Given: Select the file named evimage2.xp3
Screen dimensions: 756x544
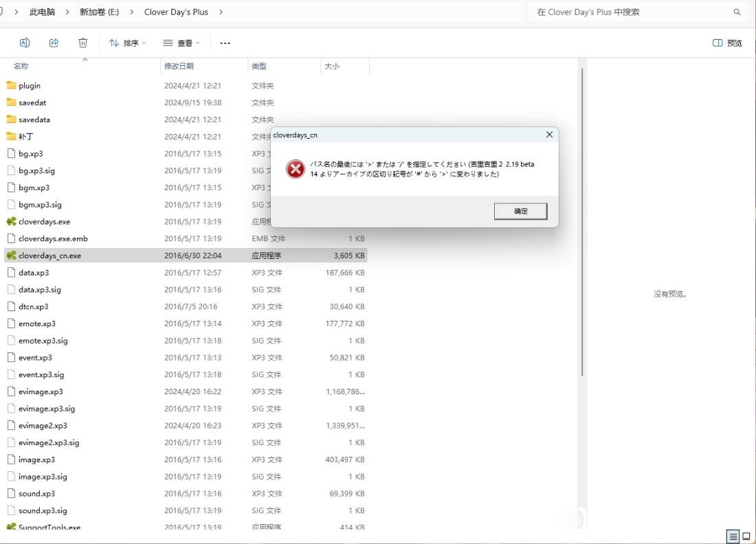Looking at the screenshot, I should click(x=43, y=425).
